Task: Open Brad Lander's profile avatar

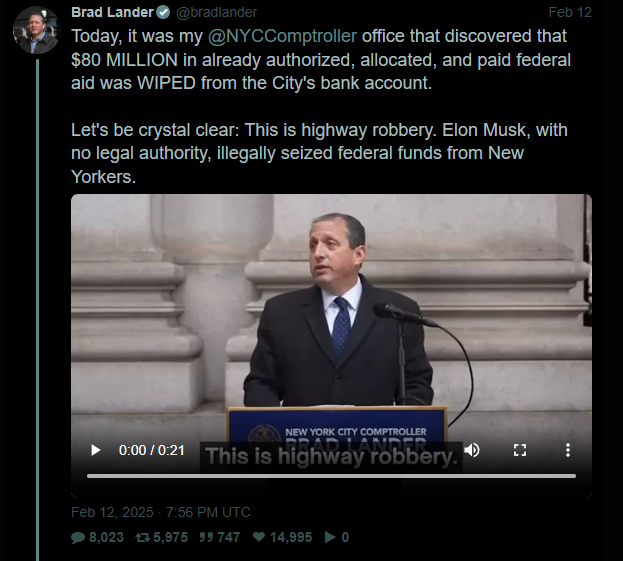Action: pos(36,30)
